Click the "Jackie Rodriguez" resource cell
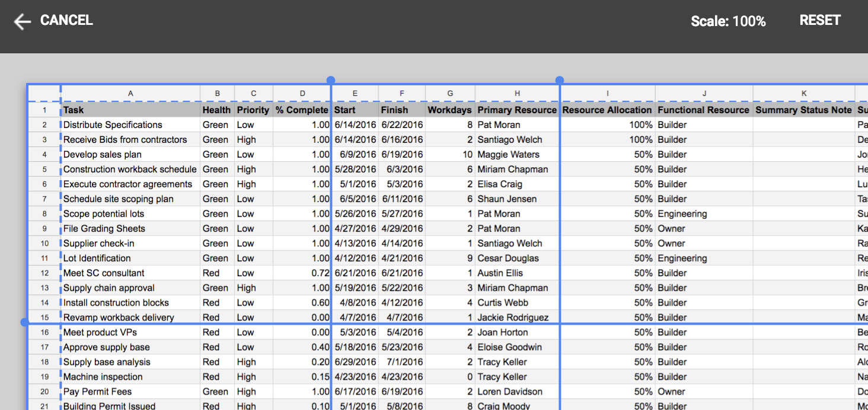Screen dimensions: 868x410 pos(517,318)
